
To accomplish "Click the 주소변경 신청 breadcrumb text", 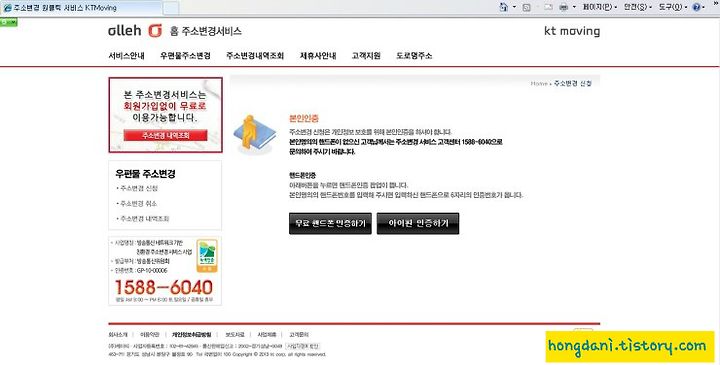I will point(573,84).
